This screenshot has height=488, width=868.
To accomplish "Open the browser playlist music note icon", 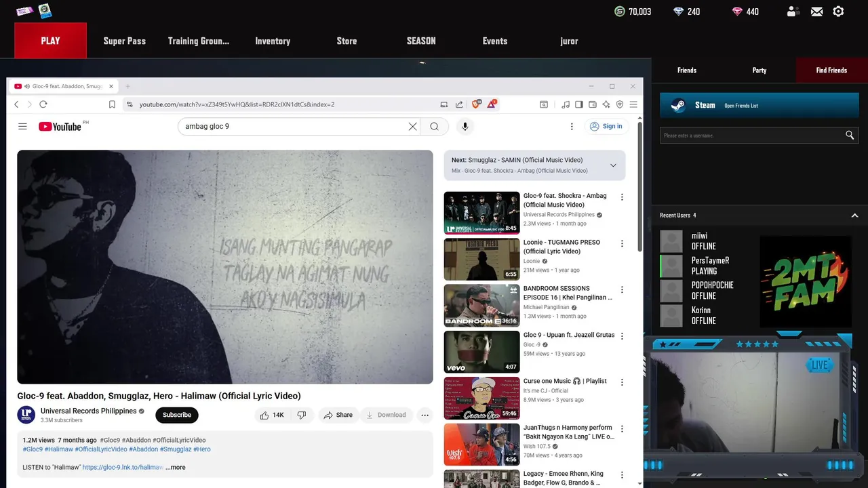I will pyautogui.click(x=566, y=104).
